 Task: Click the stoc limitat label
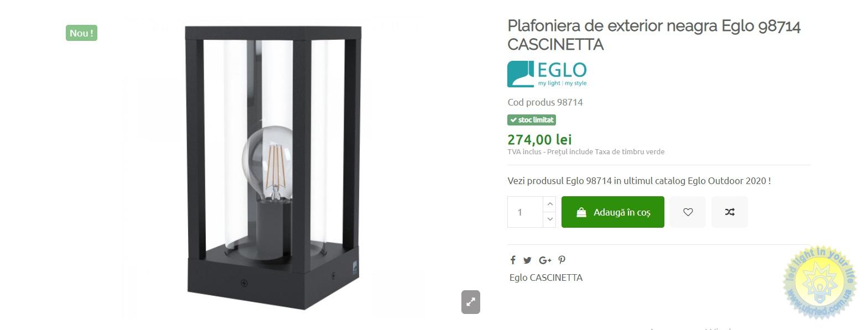coord(532,120)
